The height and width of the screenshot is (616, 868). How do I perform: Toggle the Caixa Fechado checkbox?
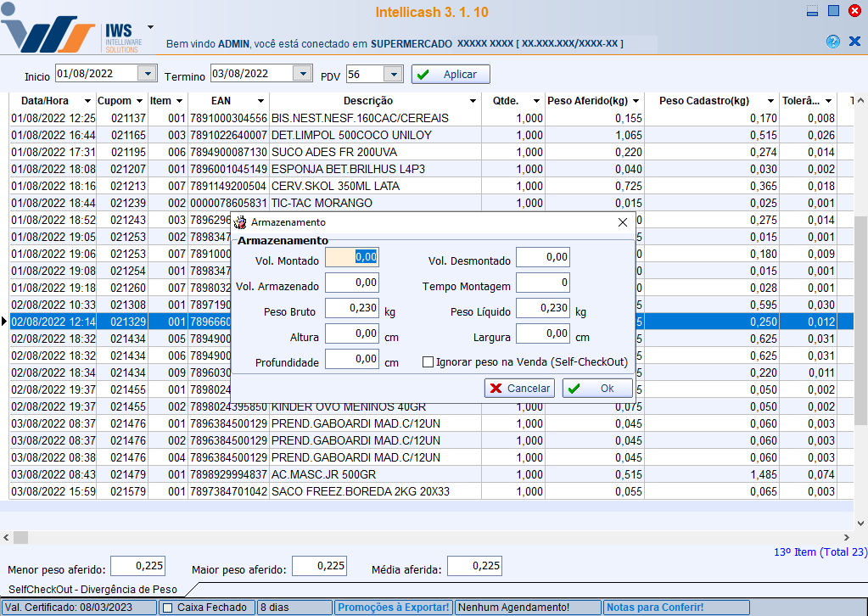point(168,608)
